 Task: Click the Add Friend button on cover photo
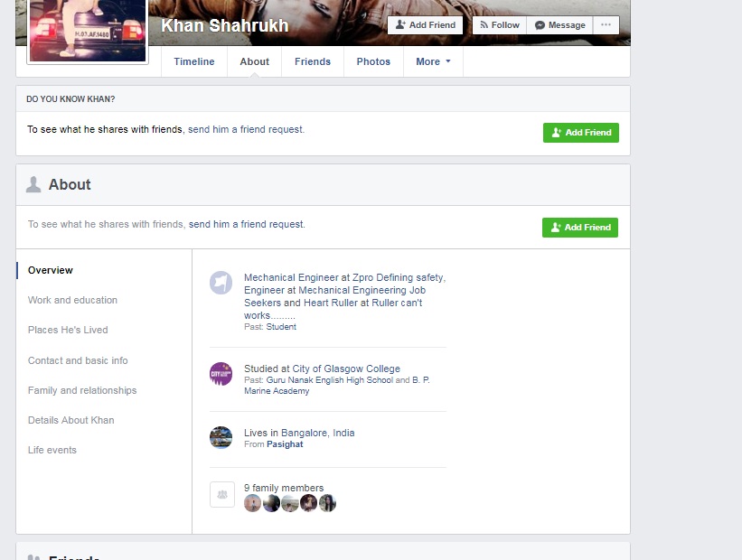425,25
